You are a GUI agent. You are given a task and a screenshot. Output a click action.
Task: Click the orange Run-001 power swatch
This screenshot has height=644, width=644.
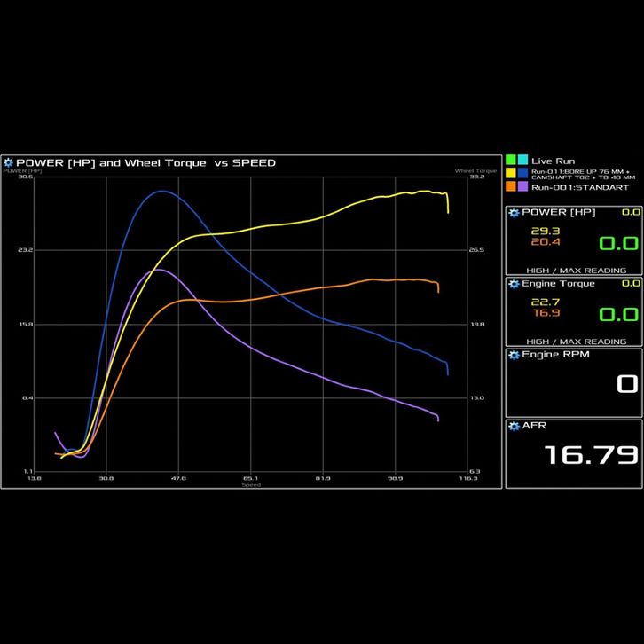click(x=511, y=187)
